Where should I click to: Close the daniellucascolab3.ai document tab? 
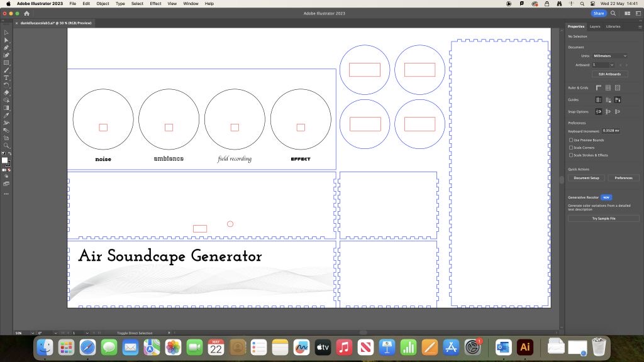(x=16, y=23)
